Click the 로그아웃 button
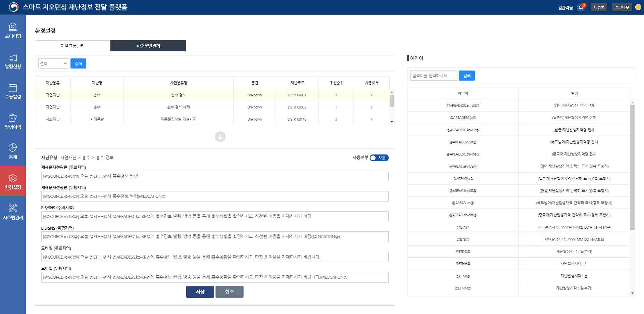644x314 pixels. tap(622, 7)
